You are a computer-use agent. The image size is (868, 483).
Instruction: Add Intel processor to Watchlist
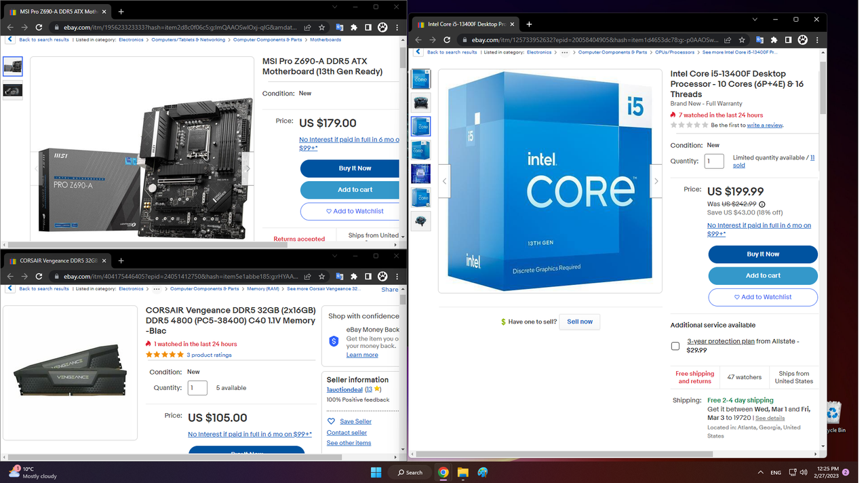click(x=763, y=297)
